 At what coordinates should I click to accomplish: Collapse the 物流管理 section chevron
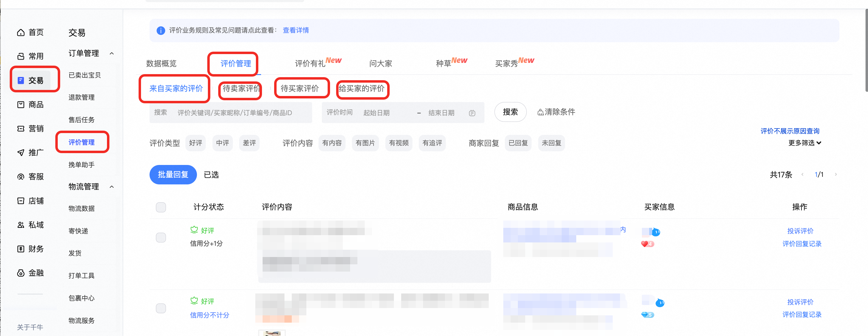[x=112, y=187]
